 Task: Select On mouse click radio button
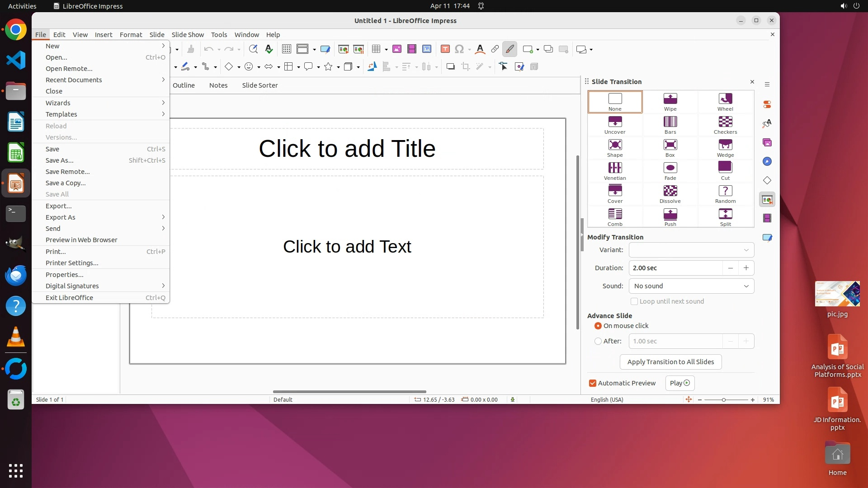point(598,326)
